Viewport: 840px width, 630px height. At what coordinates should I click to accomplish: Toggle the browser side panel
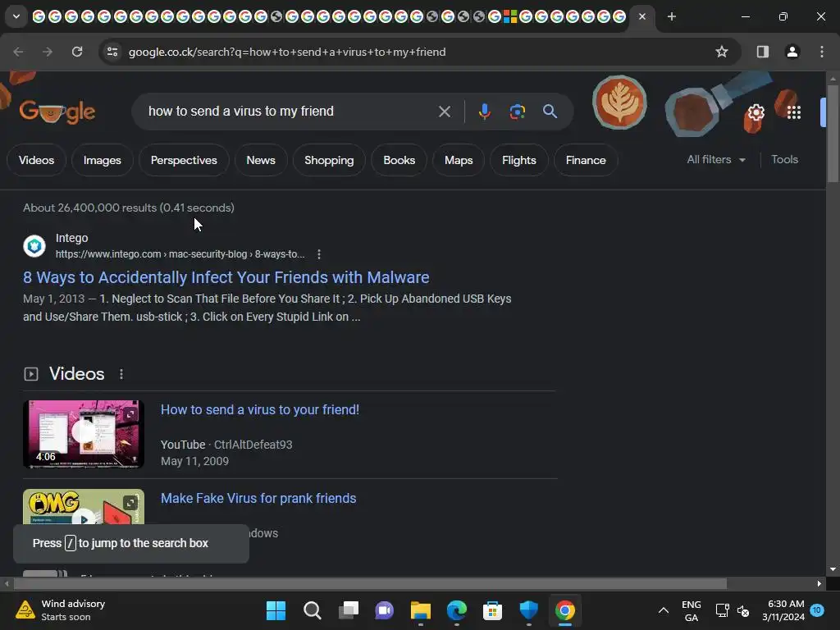point(762,52)
